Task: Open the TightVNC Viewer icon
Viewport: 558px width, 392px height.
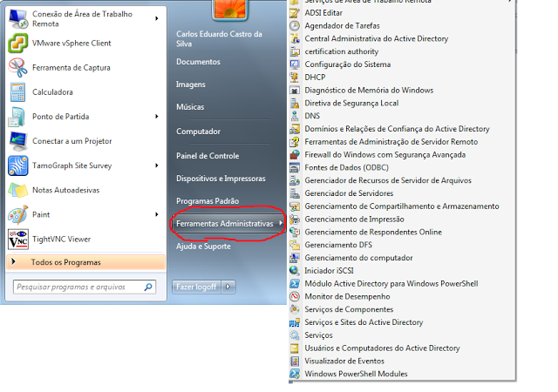Action: point(17,239)
